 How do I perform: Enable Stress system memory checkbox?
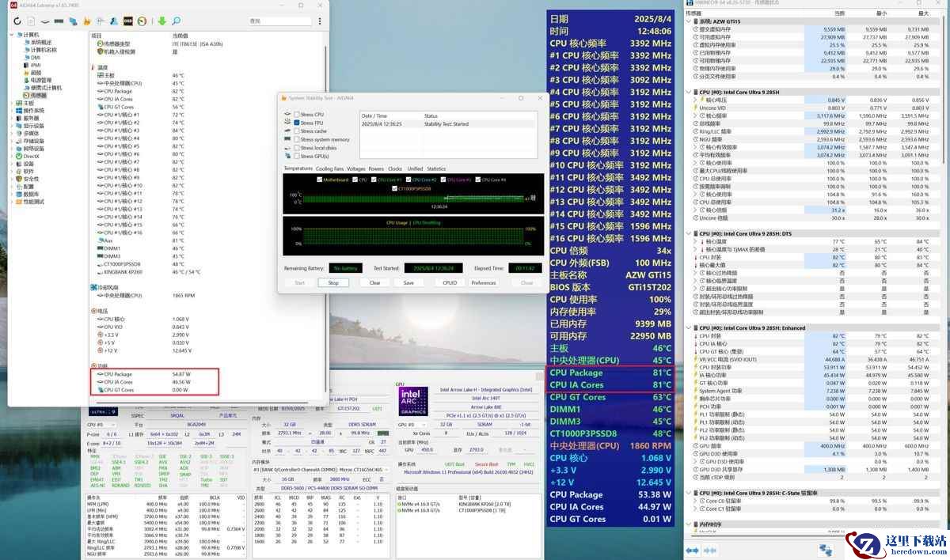297,139
